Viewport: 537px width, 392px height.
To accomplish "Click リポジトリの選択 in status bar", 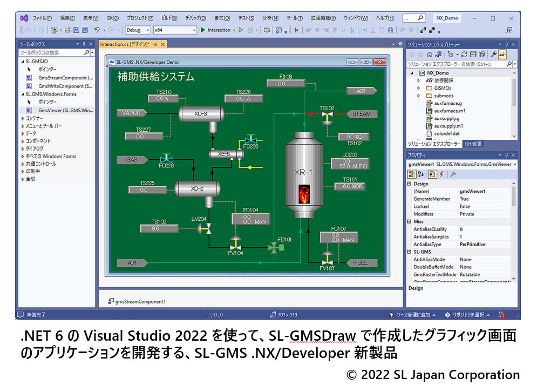I will (467, 315).
